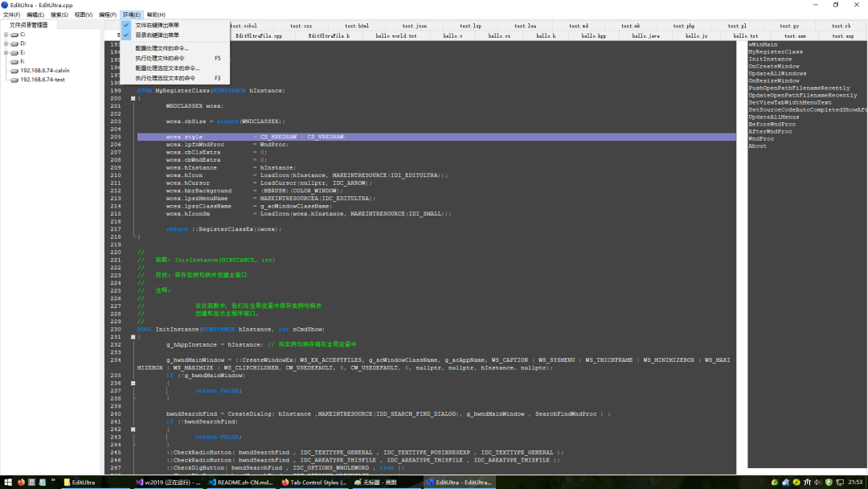Viewport: 868px width, 489px height.
Task: Expand the C: drive node
Action: click(x=6, y=35)
